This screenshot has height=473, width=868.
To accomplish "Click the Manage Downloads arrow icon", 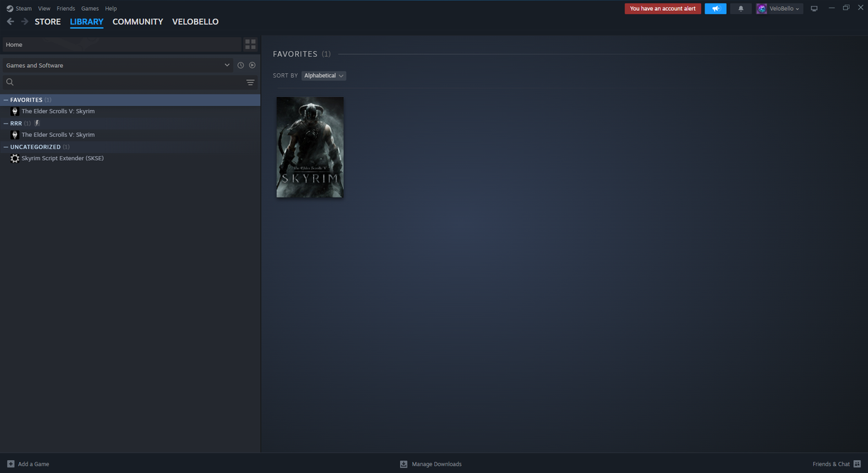I will 403,464.
